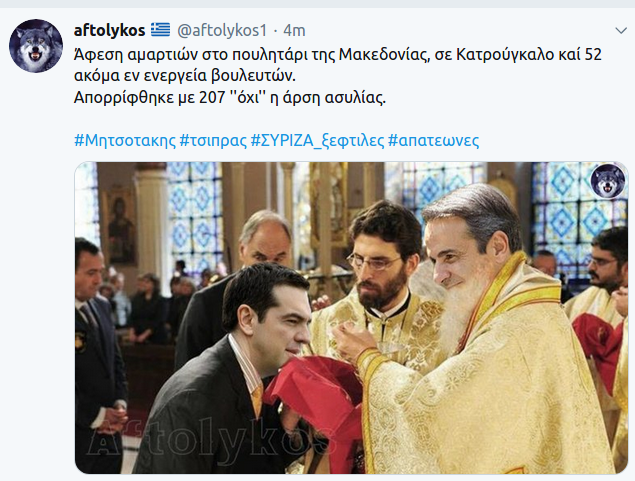635x481 pixels.
Task: Click the Aftolykos watermark text on photo
Action: pyautogui.click(x=207, y=439)
